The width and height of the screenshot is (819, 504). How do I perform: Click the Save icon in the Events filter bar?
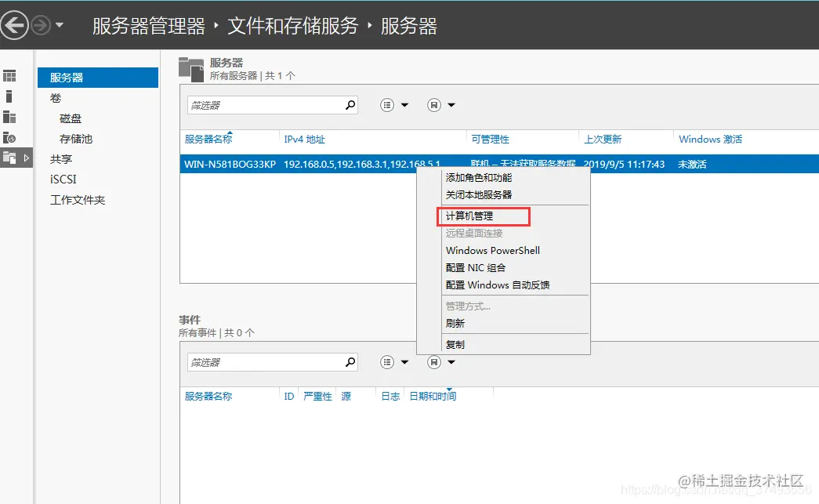pyautogui.click(x=436, y=361)
